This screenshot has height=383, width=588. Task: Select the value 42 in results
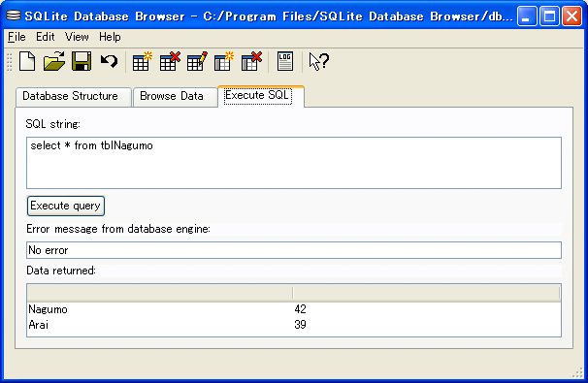click(301, 309)
